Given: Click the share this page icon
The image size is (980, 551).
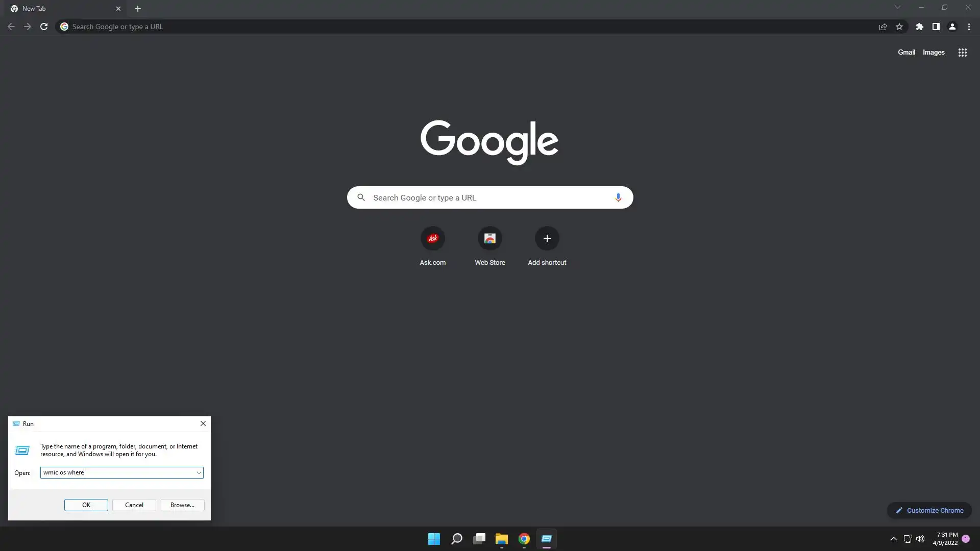Looking at the screenshot, I should [x=883, y=27].
